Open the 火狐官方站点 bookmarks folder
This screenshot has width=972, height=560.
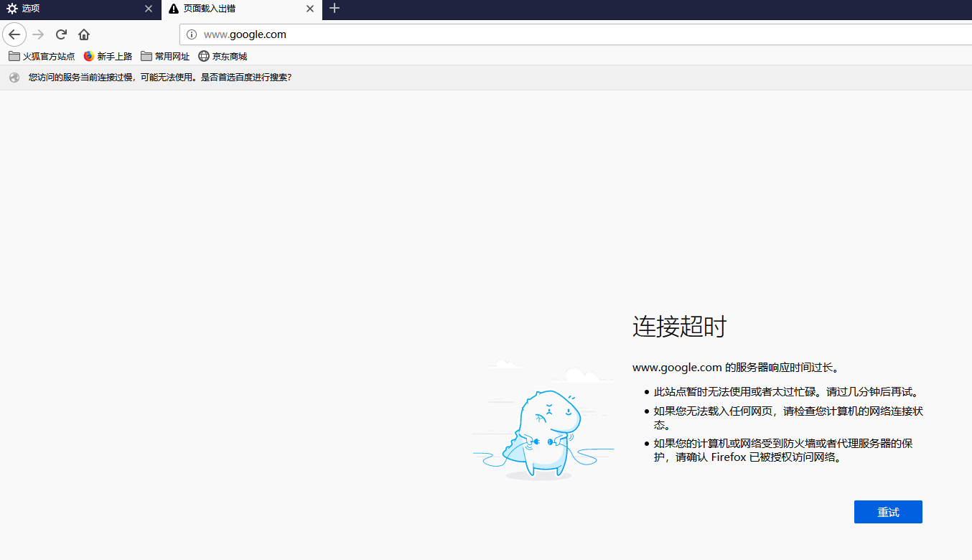(x=41, y=56)
